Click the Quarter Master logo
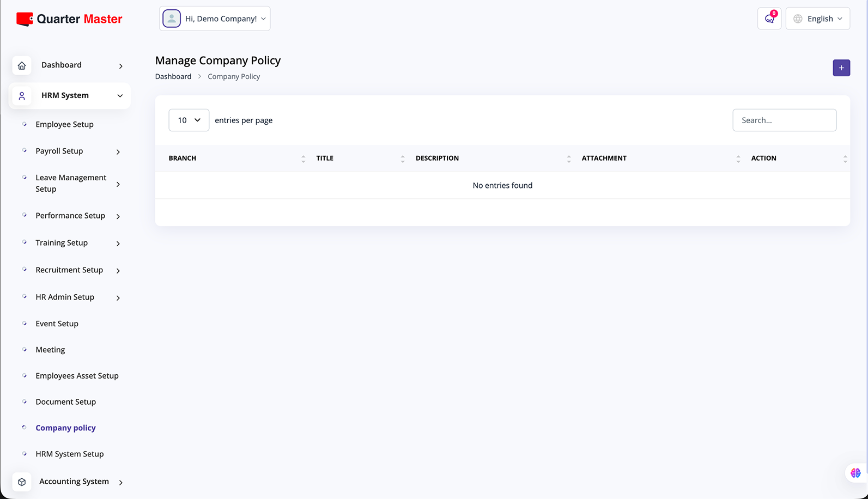 tap(69, 19)
